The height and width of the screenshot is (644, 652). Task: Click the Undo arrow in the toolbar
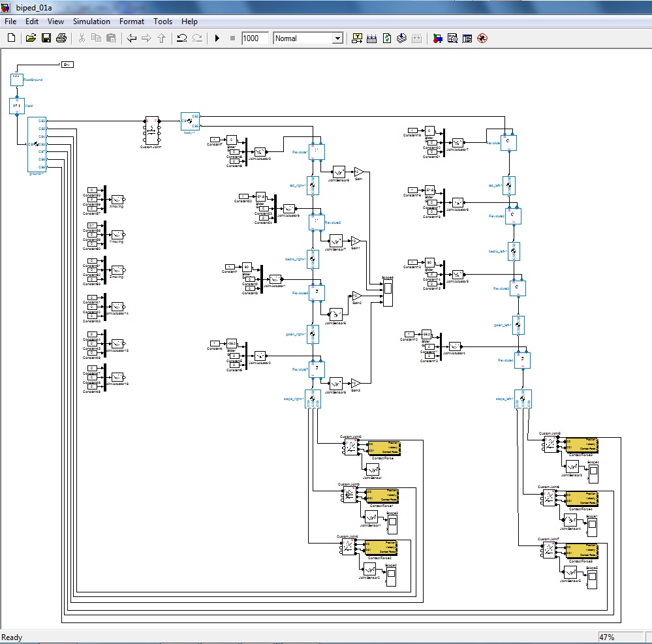point(182,38)
